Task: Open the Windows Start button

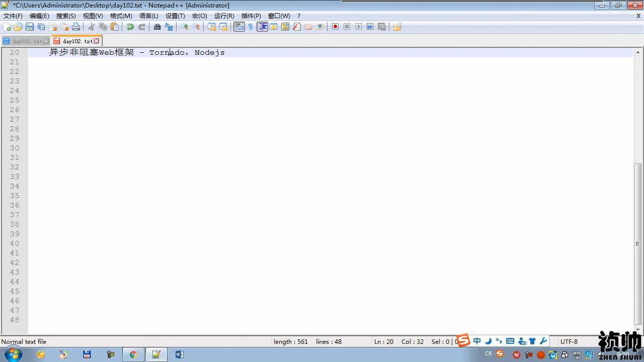Action: click(13, 354)
